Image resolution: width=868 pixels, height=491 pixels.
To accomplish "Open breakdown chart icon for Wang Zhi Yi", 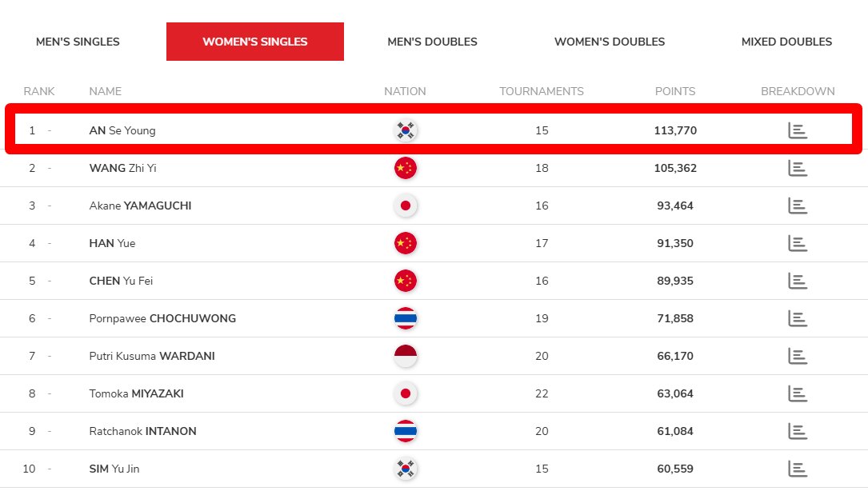I will 798,168.
